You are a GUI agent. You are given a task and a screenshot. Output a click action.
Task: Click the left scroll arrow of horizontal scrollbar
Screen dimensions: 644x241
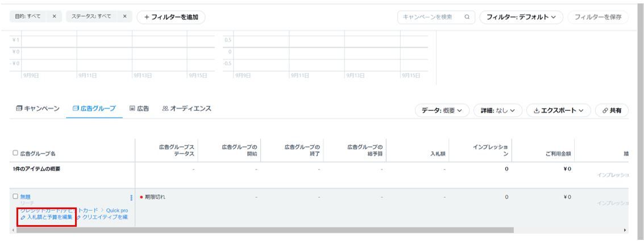point(13,230)
